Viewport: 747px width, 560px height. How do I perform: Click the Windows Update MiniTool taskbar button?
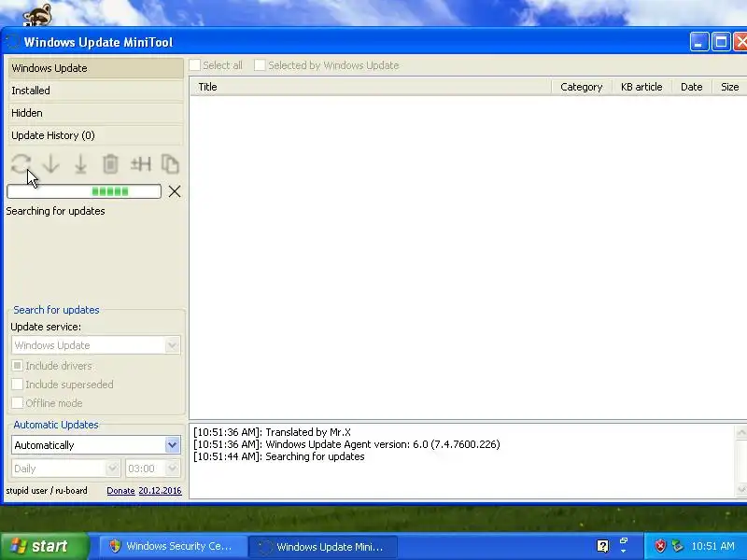(x=323, y=547)
